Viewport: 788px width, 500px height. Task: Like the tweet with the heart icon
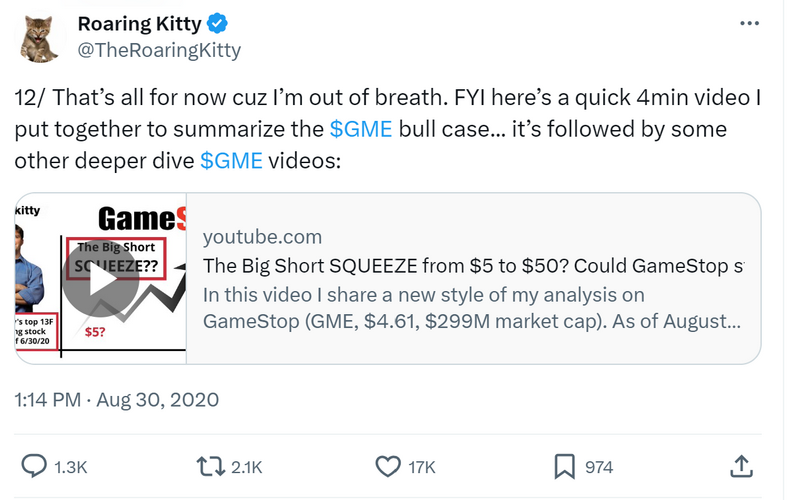(x=387, y=466)
